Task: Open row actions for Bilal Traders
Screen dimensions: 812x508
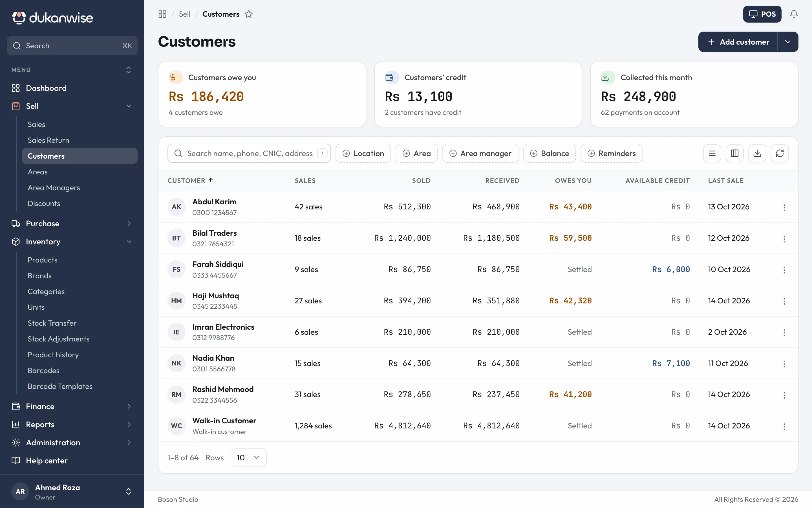Action: [784, 238]
